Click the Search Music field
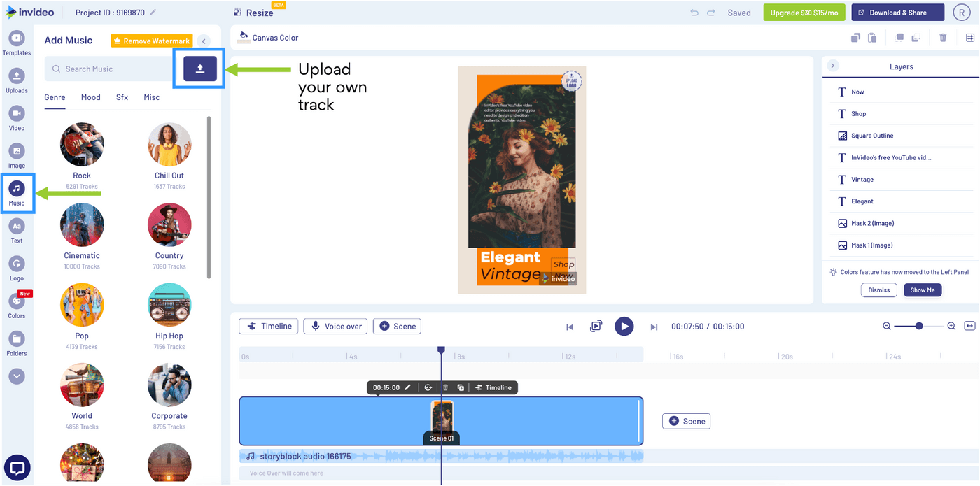 point(109,69)
